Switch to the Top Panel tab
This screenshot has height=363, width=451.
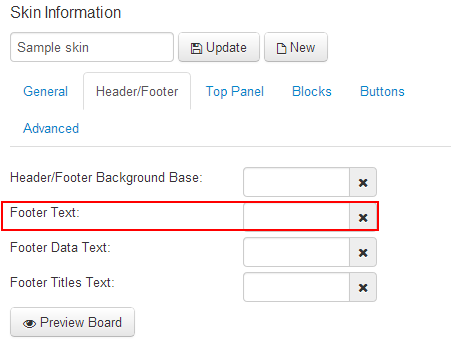click(235, 91)
